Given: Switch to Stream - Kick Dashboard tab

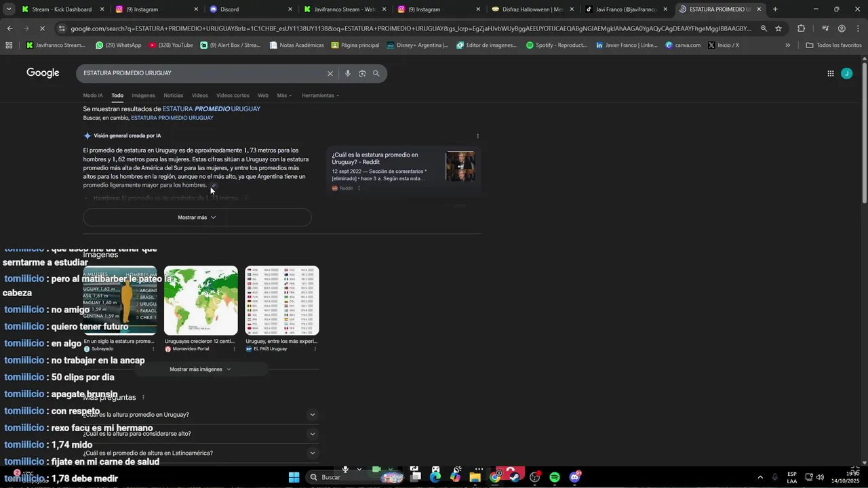Looking at the screenshot, I should coord(63,9).
